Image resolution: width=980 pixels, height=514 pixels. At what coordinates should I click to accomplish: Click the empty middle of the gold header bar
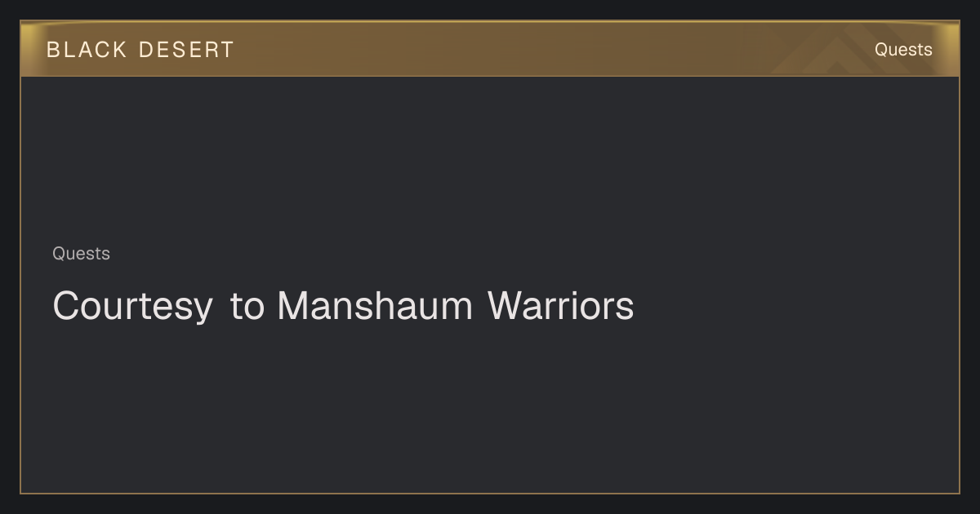click(490, 49)
